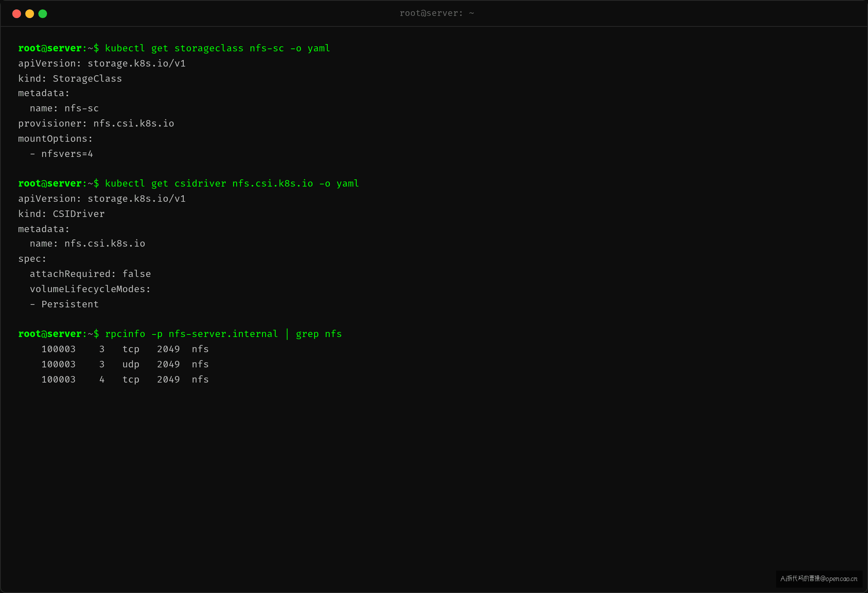Click the '- Persistent' line
The width and height of the screenshot is (868, 593).
64,304
